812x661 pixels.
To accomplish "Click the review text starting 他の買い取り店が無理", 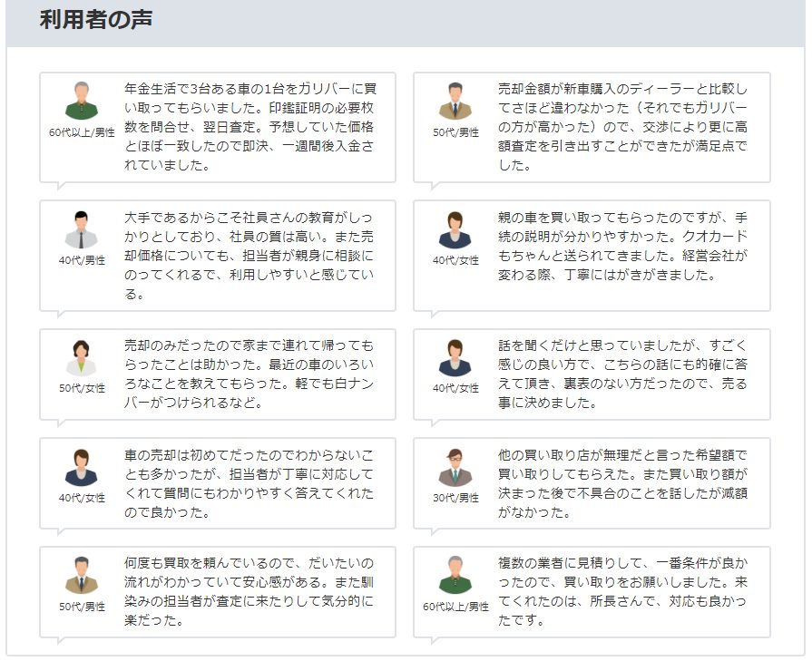I will pos(623,483).
